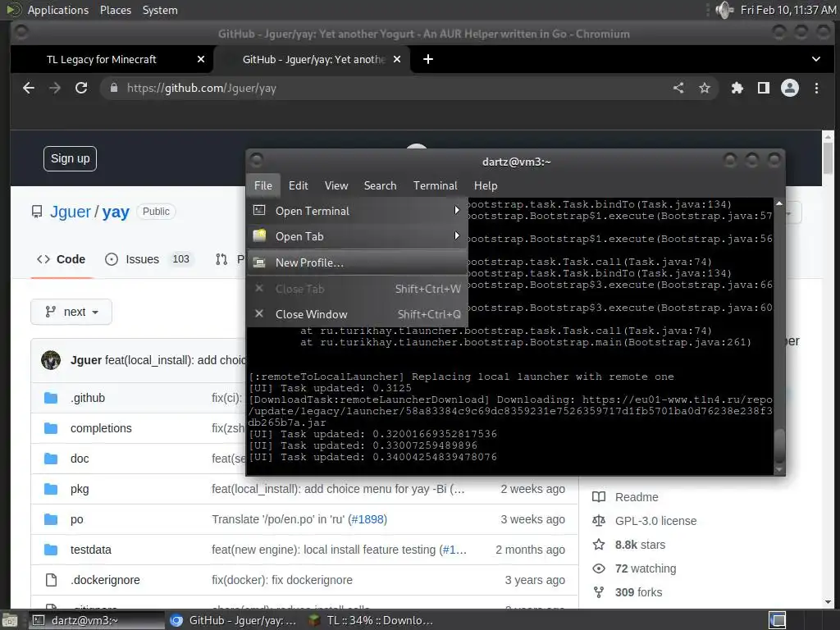
Task: Click the testdata folder icon
Action: pos(51,550)
